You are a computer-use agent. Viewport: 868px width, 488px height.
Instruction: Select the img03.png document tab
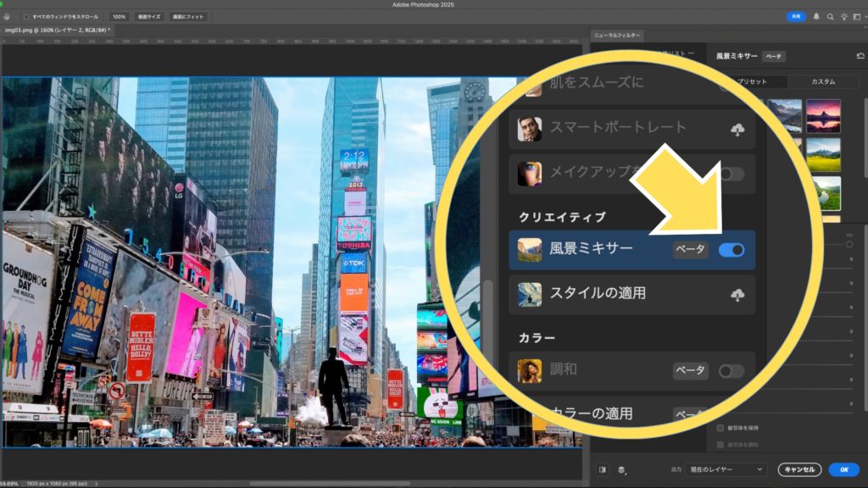pyautogui.click(x=57, y=30)
